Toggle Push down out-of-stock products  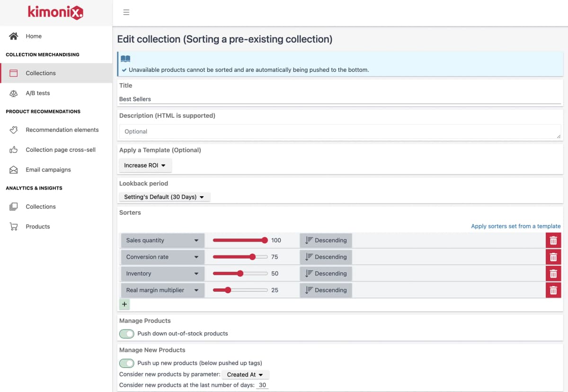[x=126, y=334]
